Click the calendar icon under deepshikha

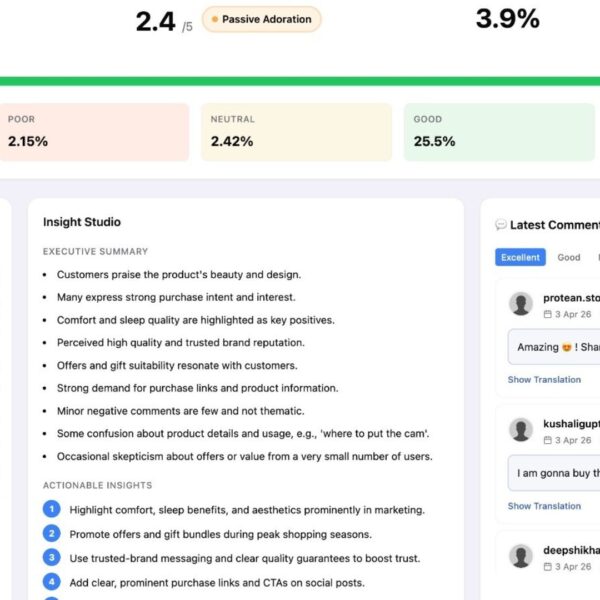tap(547, 566)
